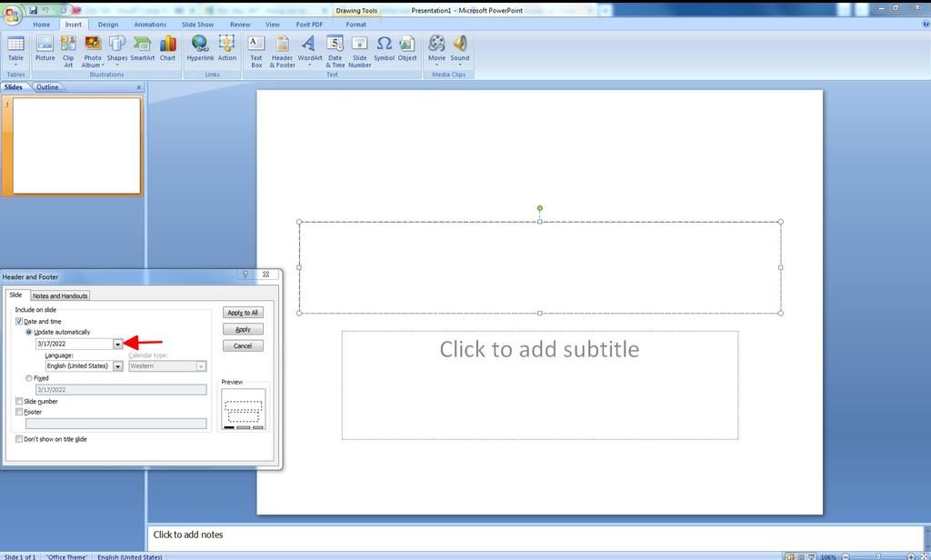Open the Design ribbon tab
Image resolution: width=931 pixels, height=560 pixels.
point(108,25)
